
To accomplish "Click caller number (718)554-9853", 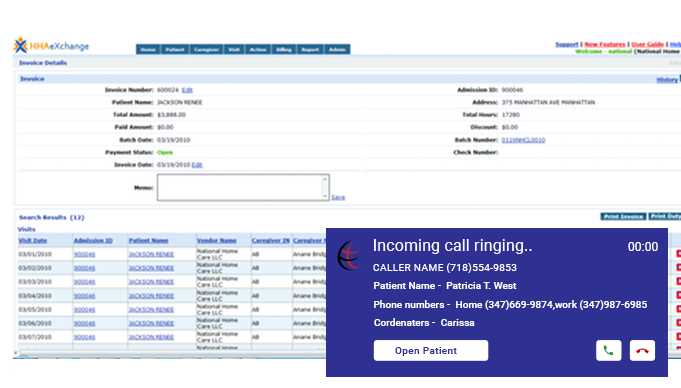I will point(482,268).
